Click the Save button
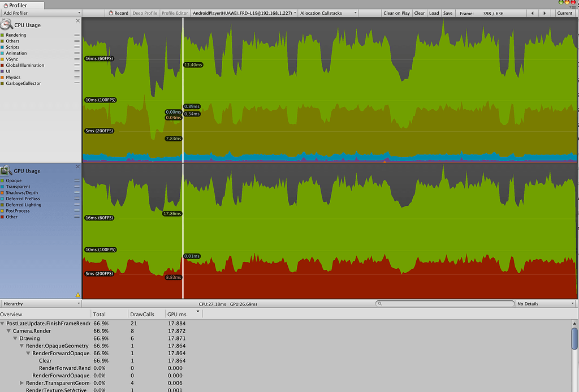Viewport: 579px width, 392px height. click(x=447, y=12)
